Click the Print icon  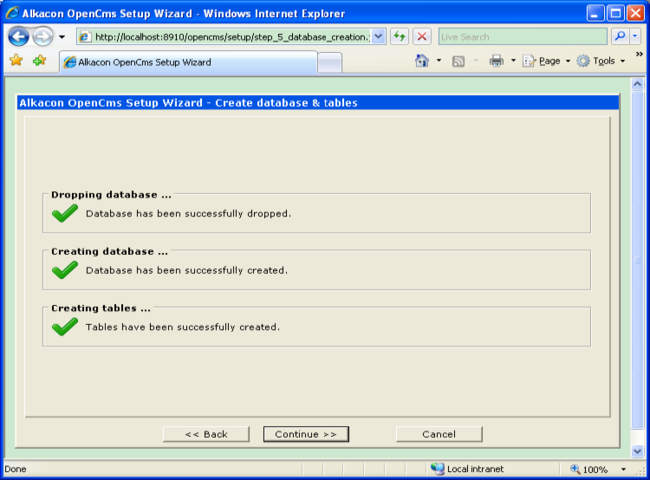point(496,61)
